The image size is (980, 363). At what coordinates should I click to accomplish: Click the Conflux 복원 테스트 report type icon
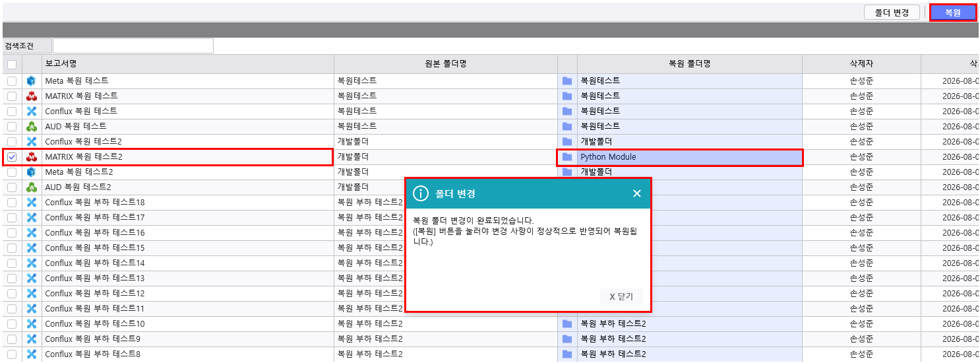coord(32,111)
